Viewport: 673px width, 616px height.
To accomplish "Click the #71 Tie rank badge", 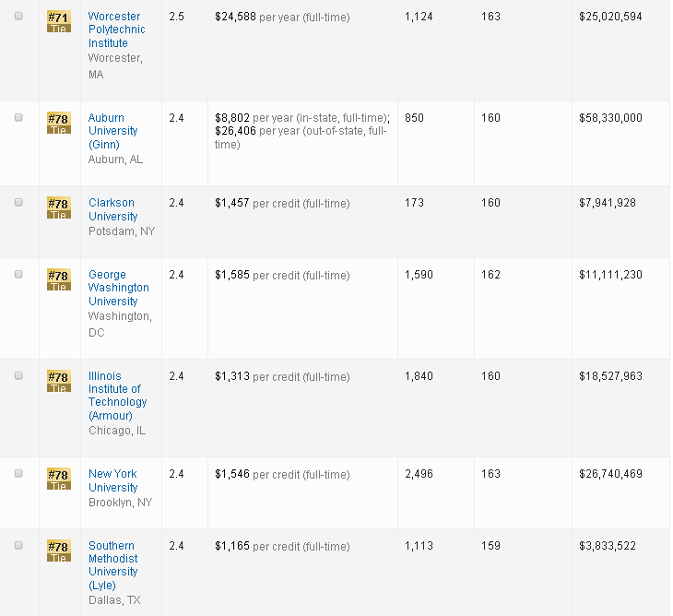I will coord(58,22).
